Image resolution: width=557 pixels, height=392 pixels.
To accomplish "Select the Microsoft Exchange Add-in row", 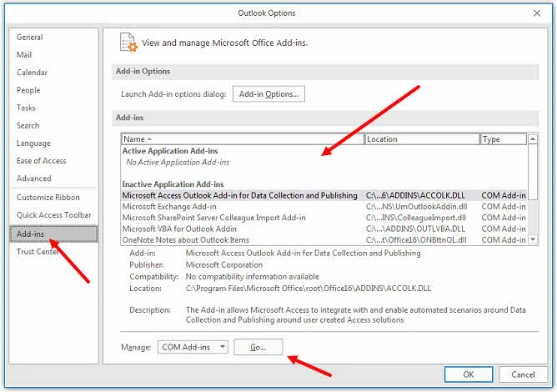I will point(324,207).
